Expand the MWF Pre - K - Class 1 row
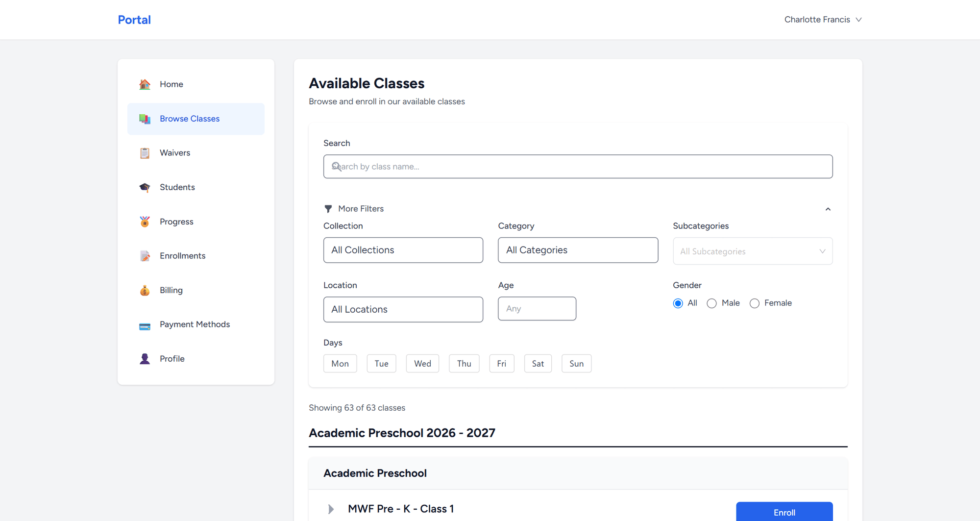This screenshot has height=521, width=980. click(x=331, y=509)
